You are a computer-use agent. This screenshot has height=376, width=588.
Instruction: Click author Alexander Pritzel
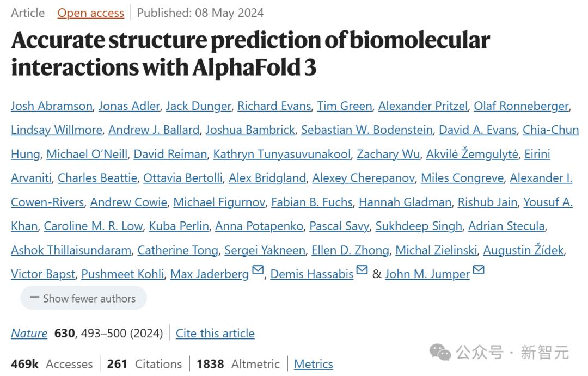pos(423,106)
